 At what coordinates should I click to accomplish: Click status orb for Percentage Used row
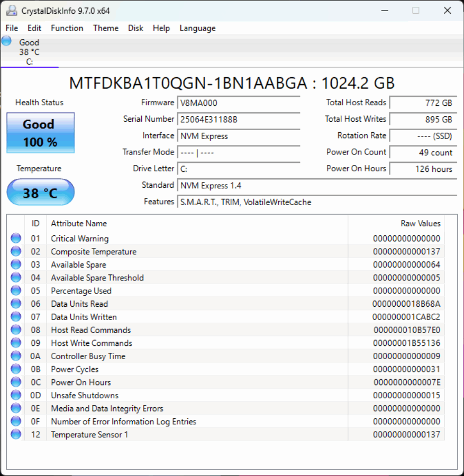click(16, 290)
